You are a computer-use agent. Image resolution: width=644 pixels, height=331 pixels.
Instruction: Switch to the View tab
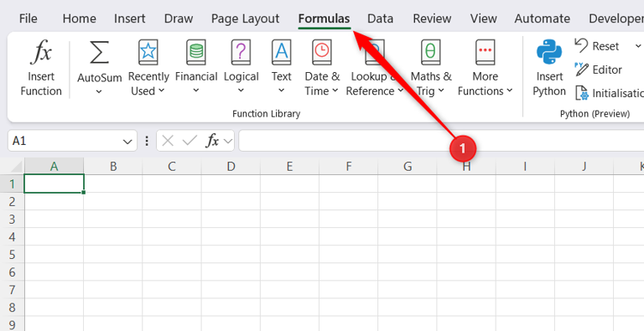tap(483, 18)
